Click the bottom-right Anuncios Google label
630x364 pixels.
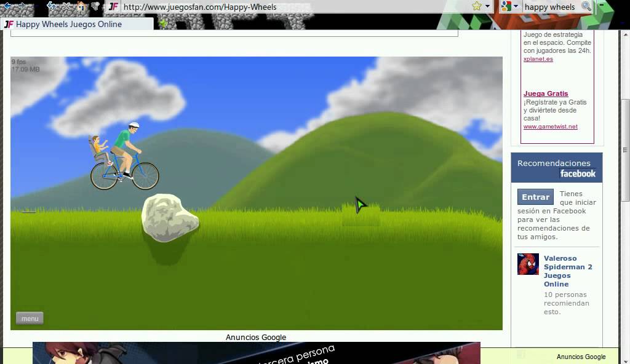[581, 357]
